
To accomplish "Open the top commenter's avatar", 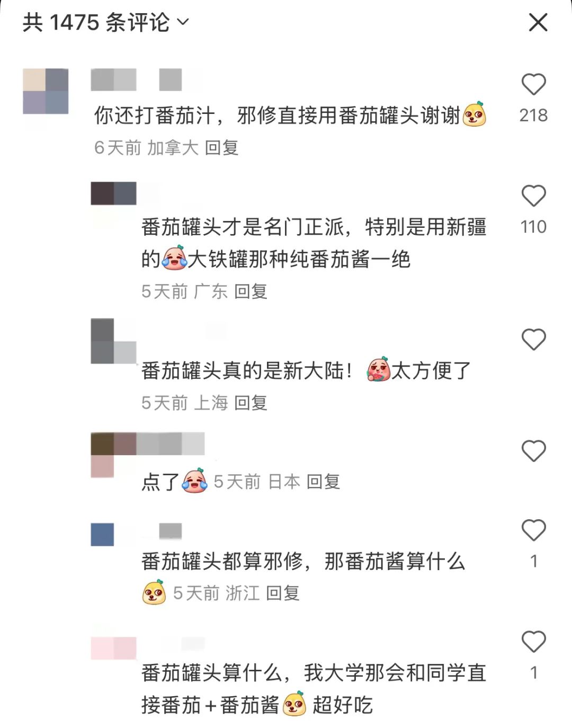I will pos(46,91).
